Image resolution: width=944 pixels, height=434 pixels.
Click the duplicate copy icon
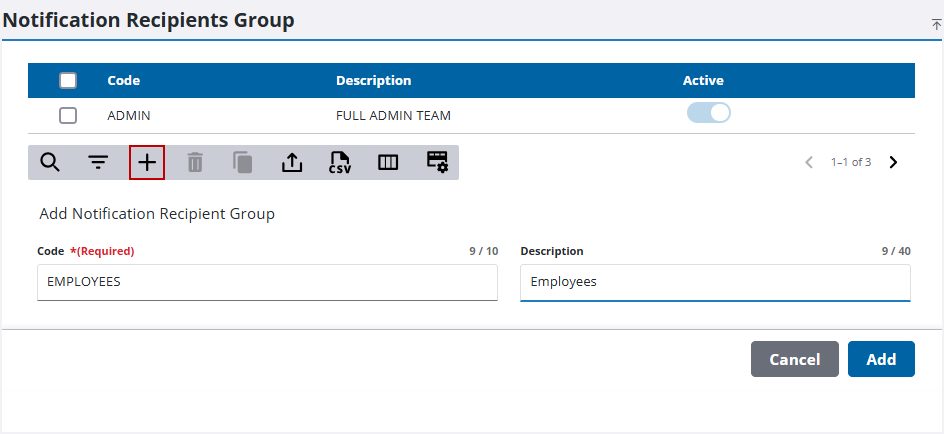[243, 163]
